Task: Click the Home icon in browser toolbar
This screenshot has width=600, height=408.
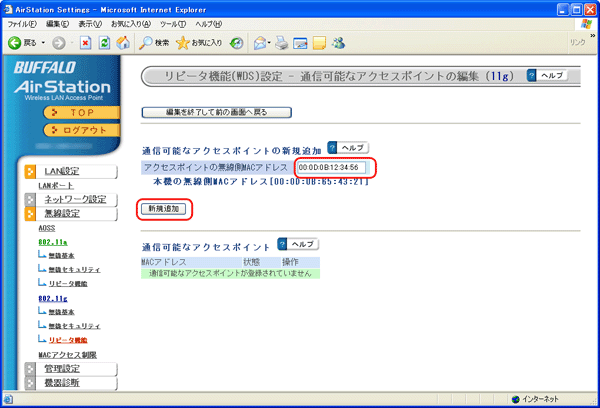Action: (123, 43)
